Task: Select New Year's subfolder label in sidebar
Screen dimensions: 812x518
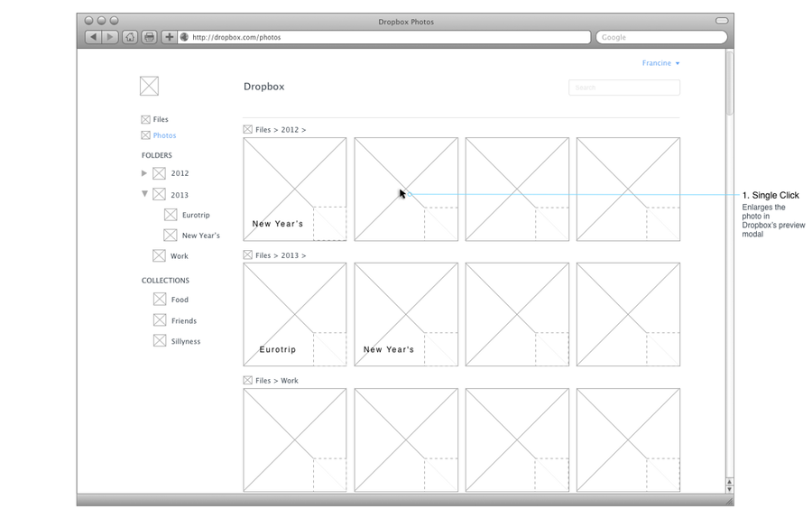Action: [201, 236]
